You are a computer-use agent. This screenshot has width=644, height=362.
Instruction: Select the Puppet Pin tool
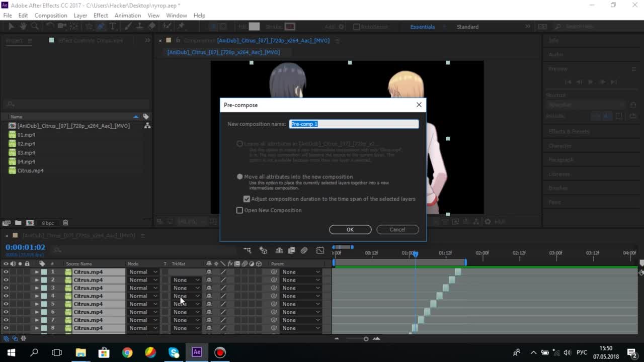click(x=181, y=27)
